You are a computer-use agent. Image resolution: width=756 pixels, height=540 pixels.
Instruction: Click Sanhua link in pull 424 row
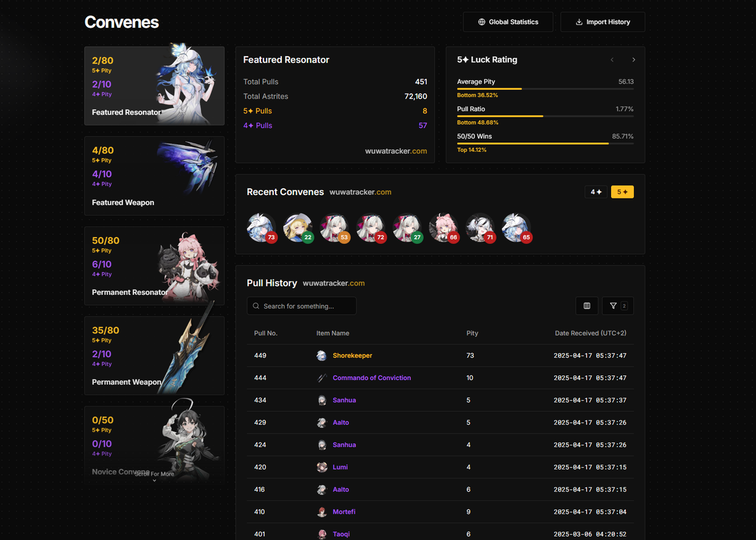pyautogui.click(x=344, y=445)
